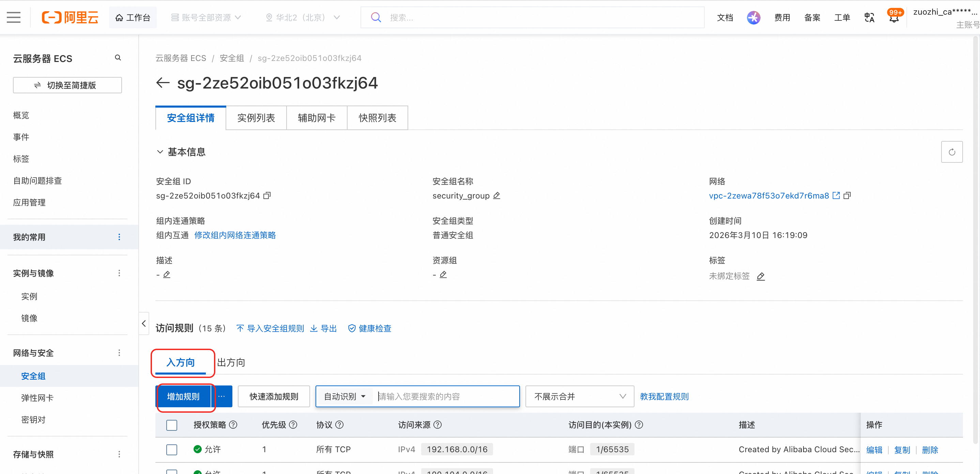The image size is (980, 474).
Task: Click 快速添加规则 button
Action: [274, 396]
